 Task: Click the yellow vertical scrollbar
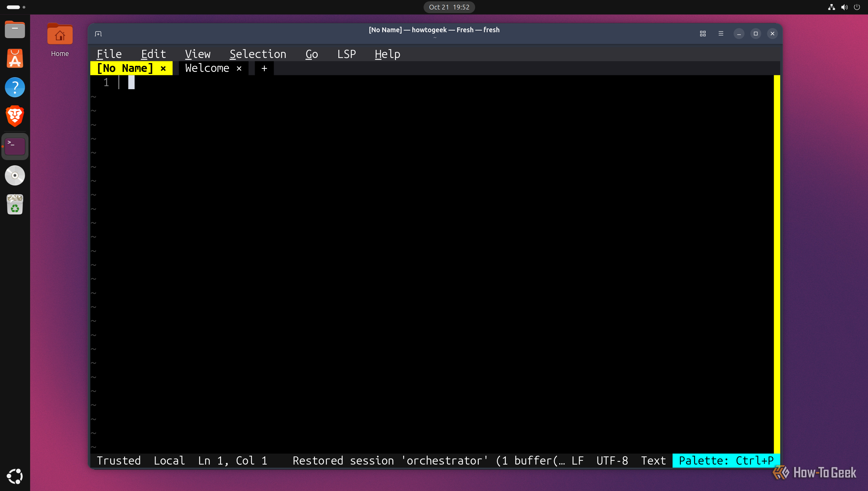click(777, 264)
